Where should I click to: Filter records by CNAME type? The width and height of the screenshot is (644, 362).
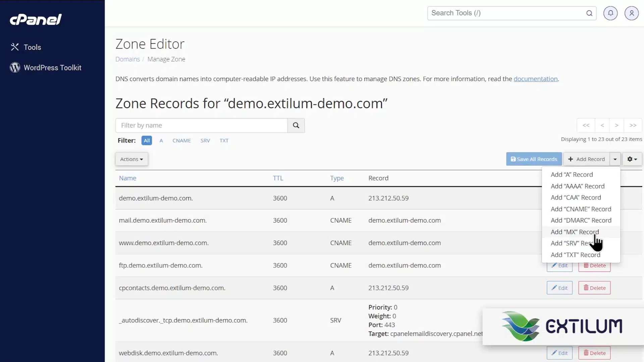pyautogui.click(x=181, y=140)
